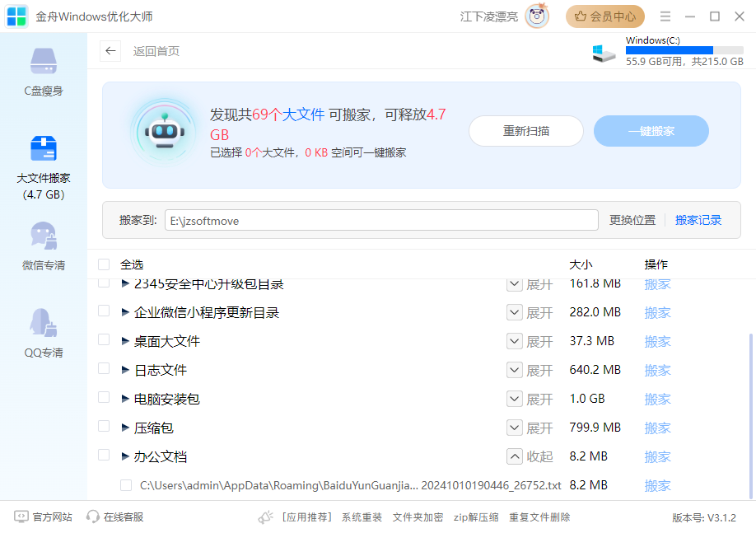The width and height of the screenshot is (756, 533).
Task: Click 办公文档 row label
Action: point(160,456)
